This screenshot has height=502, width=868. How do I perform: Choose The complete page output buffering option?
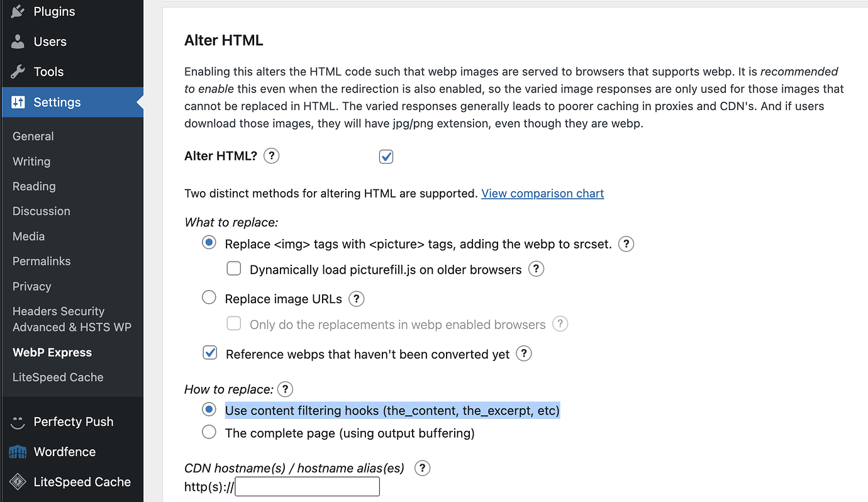(209, 433)
